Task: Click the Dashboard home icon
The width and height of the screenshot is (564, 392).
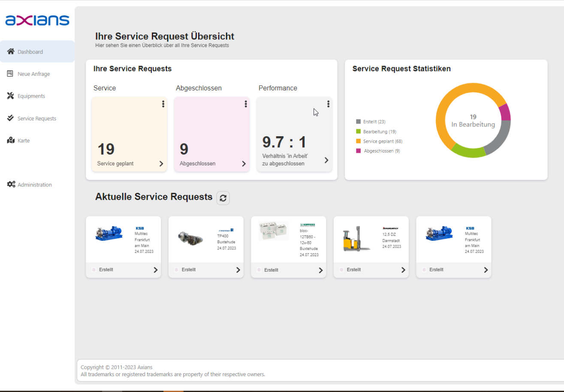Action: (x=11, y=51)
